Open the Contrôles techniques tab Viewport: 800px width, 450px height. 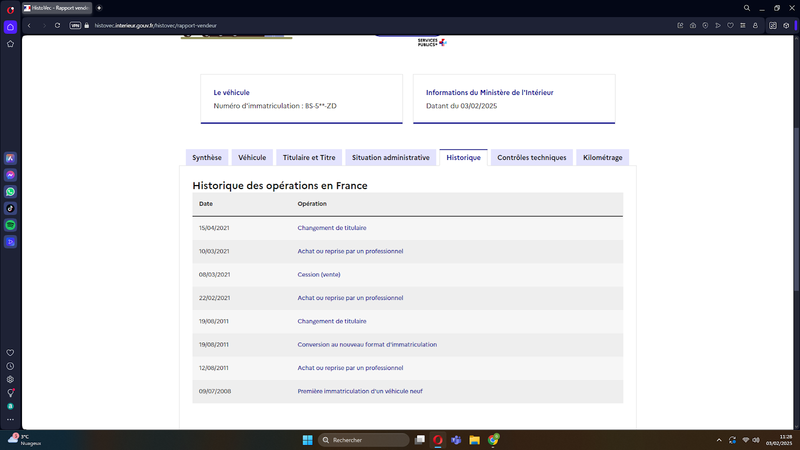pos(532,158)
